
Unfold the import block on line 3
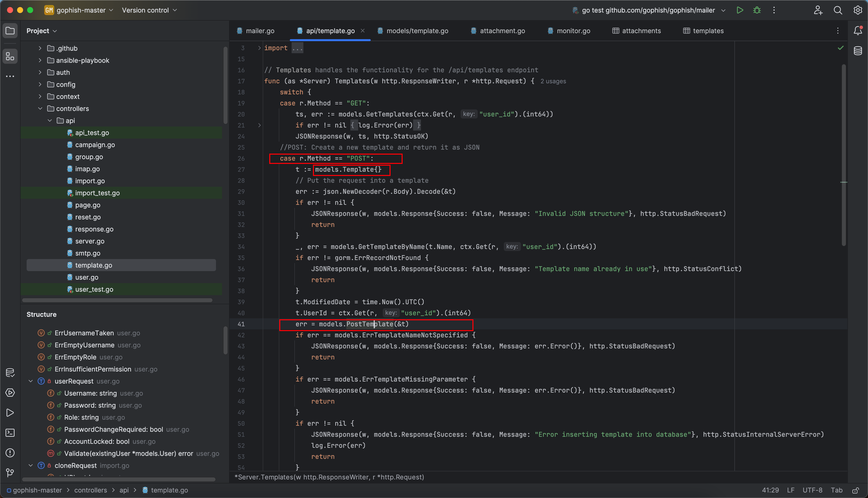coord(259,48)
